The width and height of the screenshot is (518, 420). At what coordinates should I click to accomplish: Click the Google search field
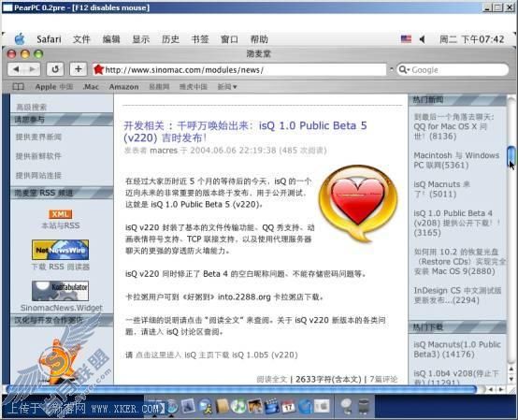coord(453,70)
